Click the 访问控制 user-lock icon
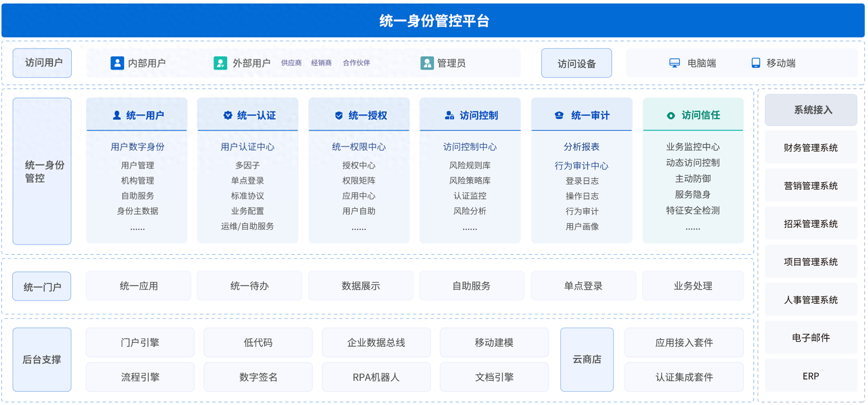The height and width of the screenshot is (405, 868). 449,115
